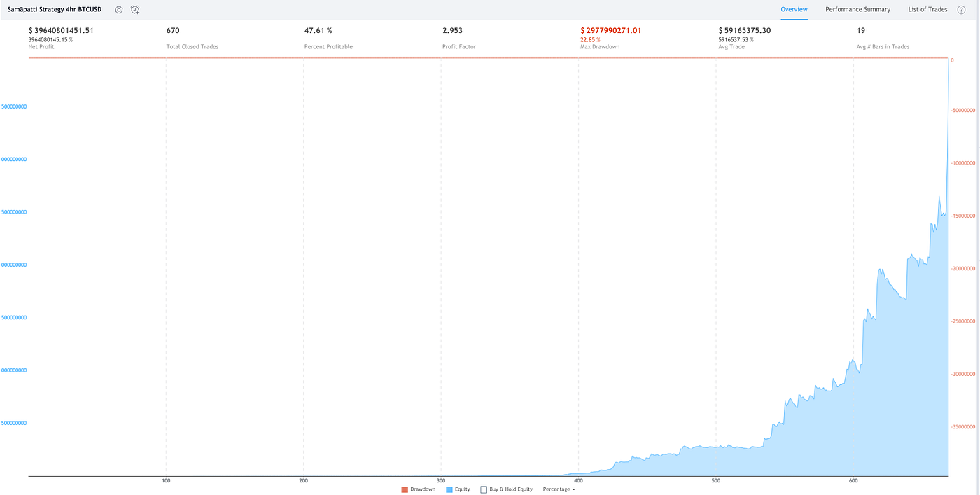
Task: Click the x-axis label 200
Action: [x=303, y=482]
